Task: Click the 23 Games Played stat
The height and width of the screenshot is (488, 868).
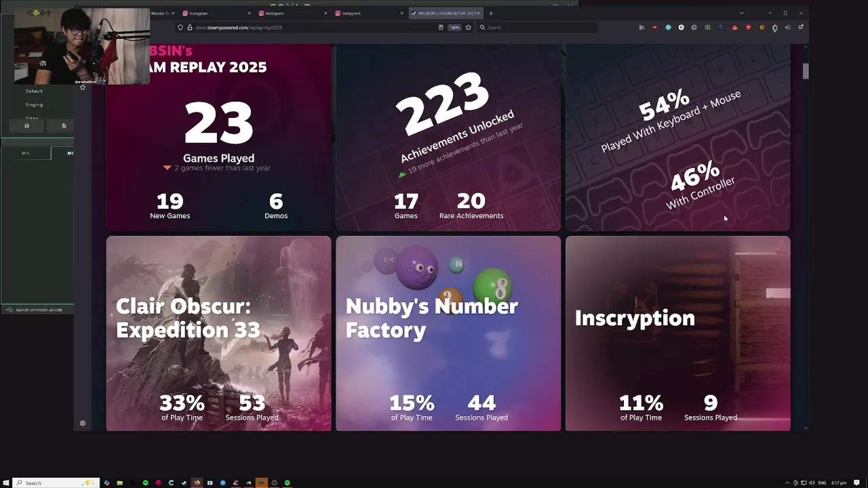Action: coord(218,132)
